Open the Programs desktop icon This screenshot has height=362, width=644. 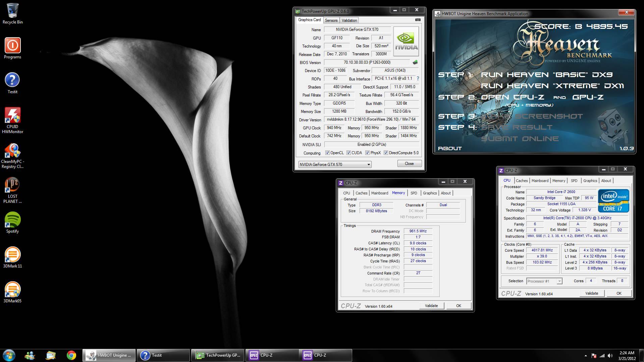12,48
